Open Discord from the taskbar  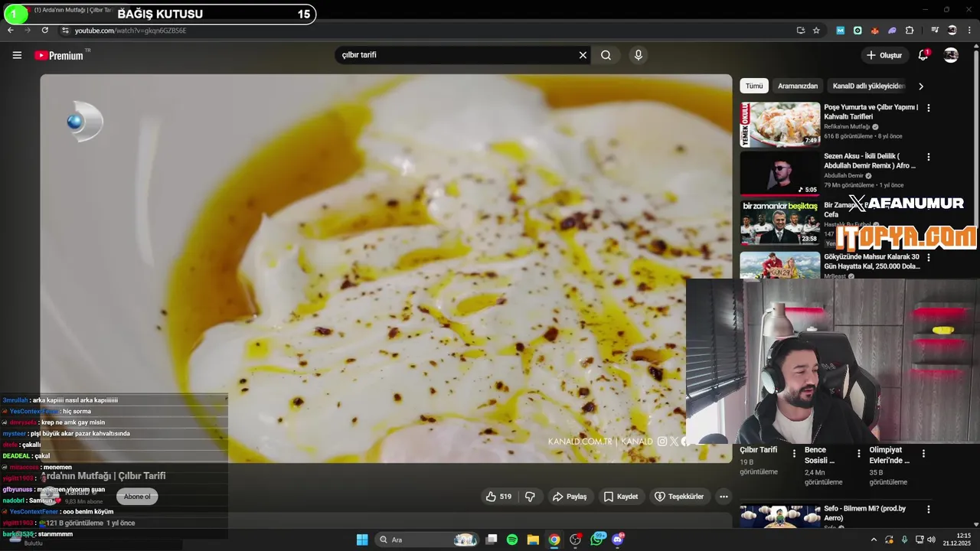click(x=618, y=540)
